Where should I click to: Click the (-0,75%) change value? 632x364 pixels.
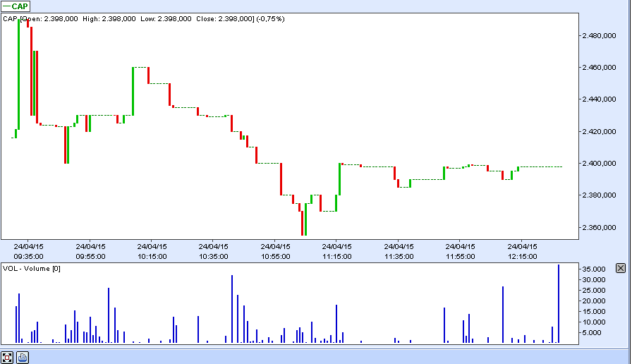coord(270,18)
